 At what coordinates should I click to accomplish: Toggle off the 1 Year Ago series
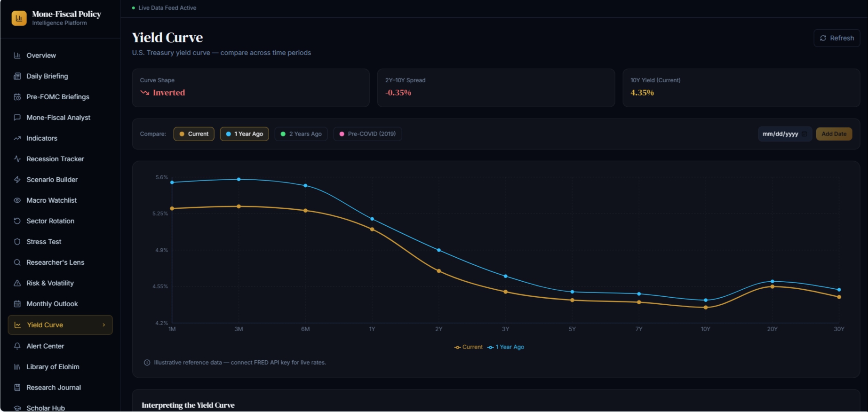pyautogui.click(x=244, y=134)
